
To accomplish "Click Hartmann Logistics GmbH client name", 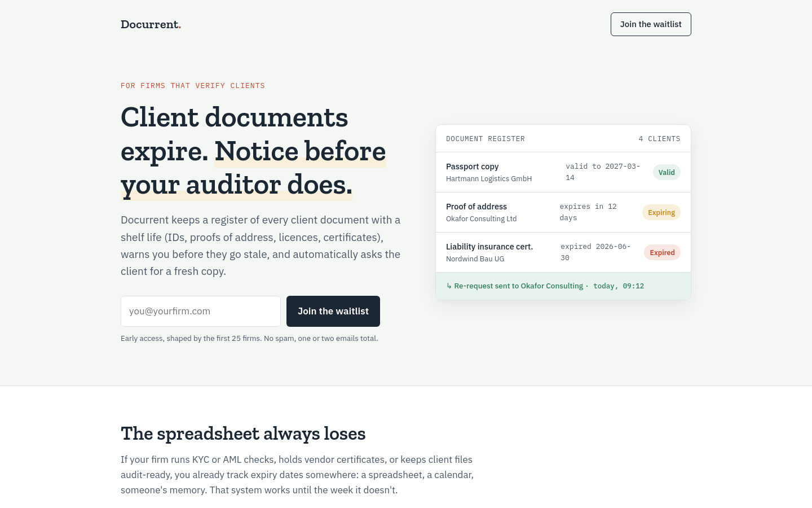I will [489, 179].
